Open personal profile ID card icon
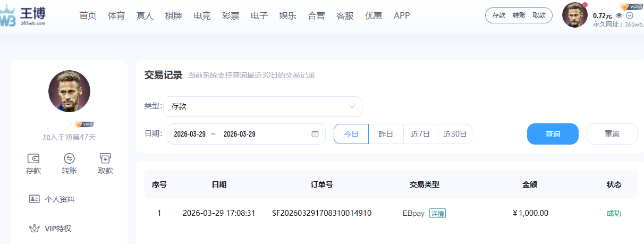The image size is (644, 244). [35, 199]
